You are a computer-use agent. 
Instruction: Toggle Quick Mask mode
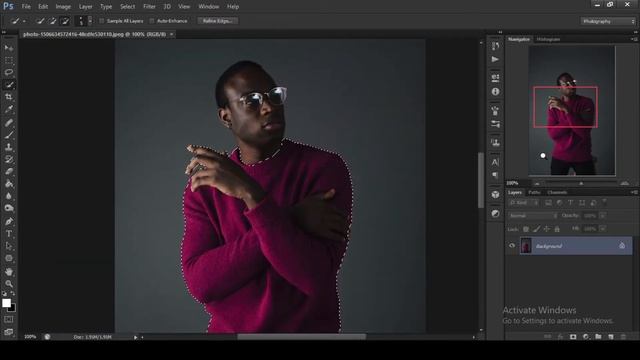click(x=8, y=320)
